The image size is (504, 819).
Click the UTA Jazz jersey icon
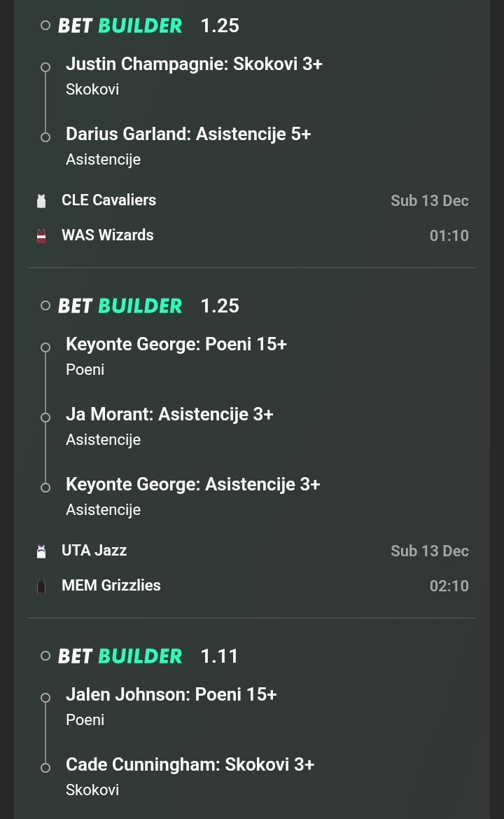[x=41, y=551]
